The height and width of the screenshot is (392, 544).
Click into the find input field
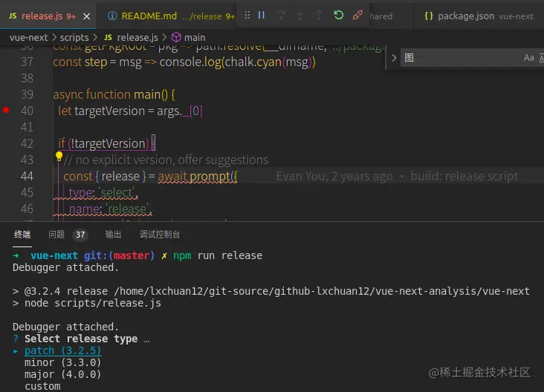(x=463, y=58)
